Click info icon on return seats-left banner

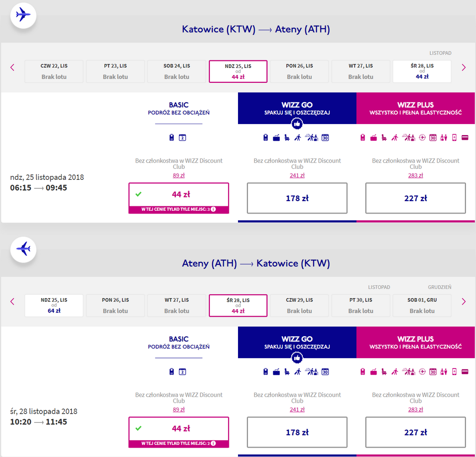tap(213, 443)
